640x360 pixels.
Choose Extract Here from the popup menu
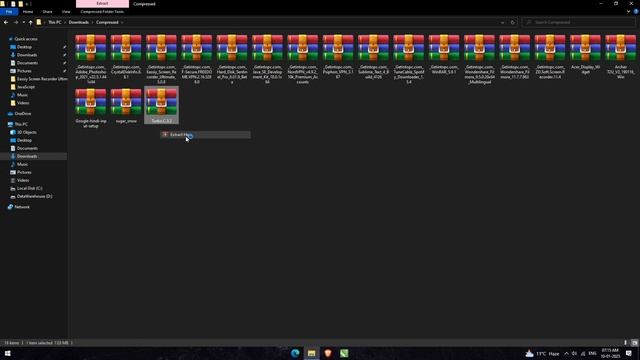pyautogui.click(x=205, y=135)
